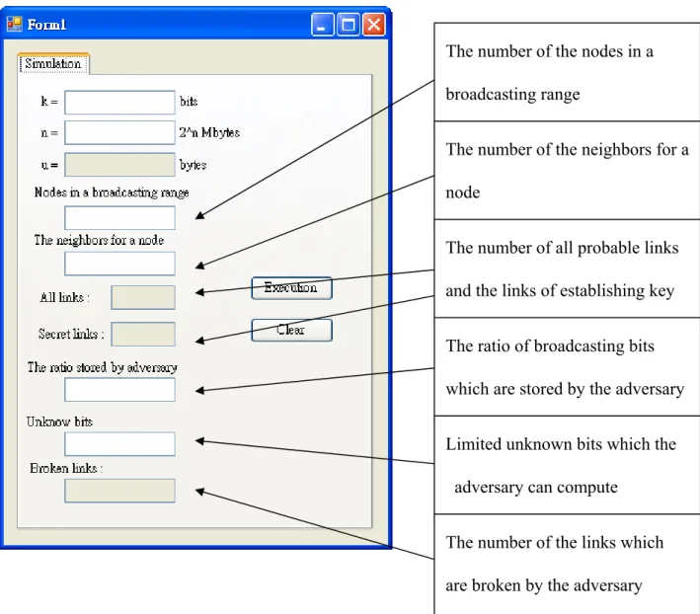The image size is (700, 614).
Task: Click the 'u =' label
Action: (49, 165)
